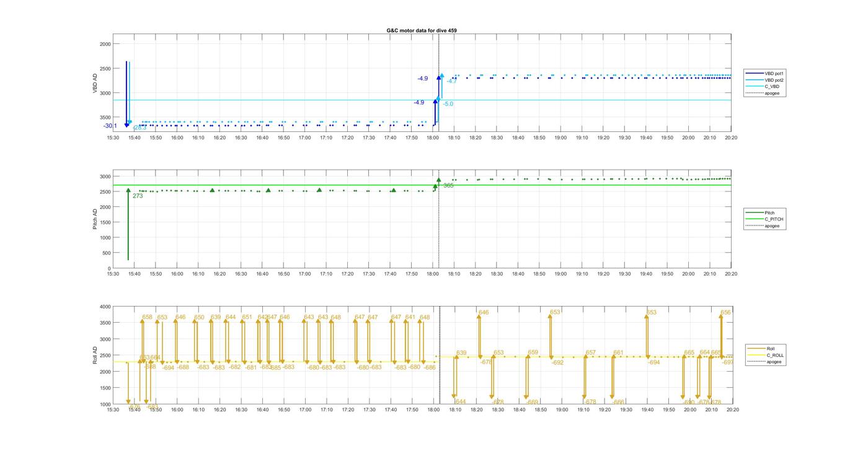
Task: Click the "-30.1" label in the VBD plot
Action: [x=110, y=126]
